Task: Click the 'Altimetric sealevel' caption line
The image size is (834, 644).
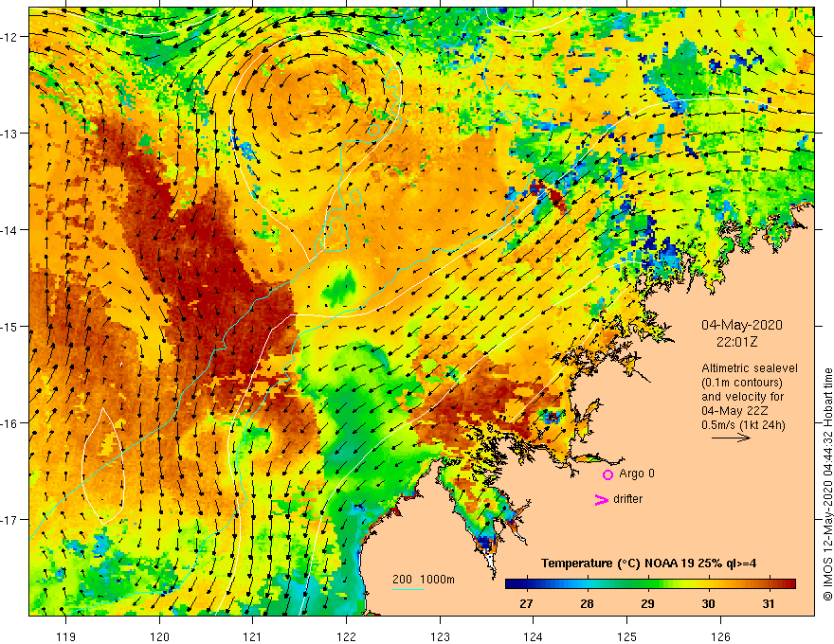Action: tap(749, 368)
